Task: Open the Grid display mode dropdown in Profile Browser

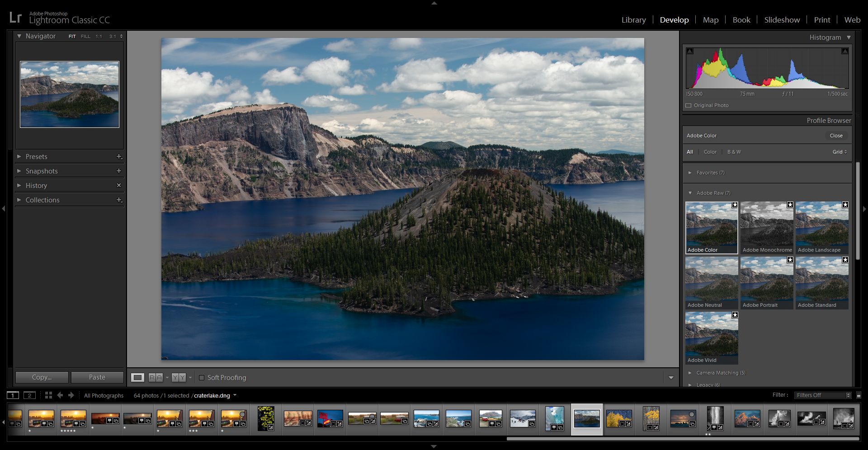Action: (x=839, y=152)
